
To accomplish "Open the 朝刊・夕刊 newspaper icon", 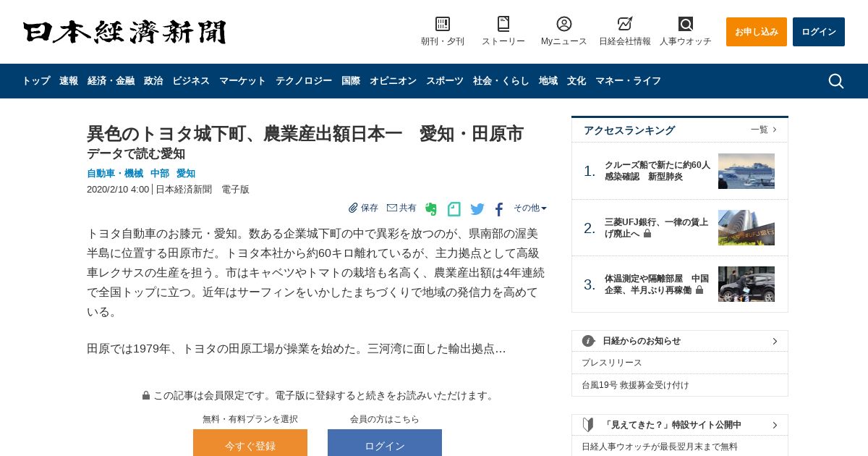I will tap(443, 24).
